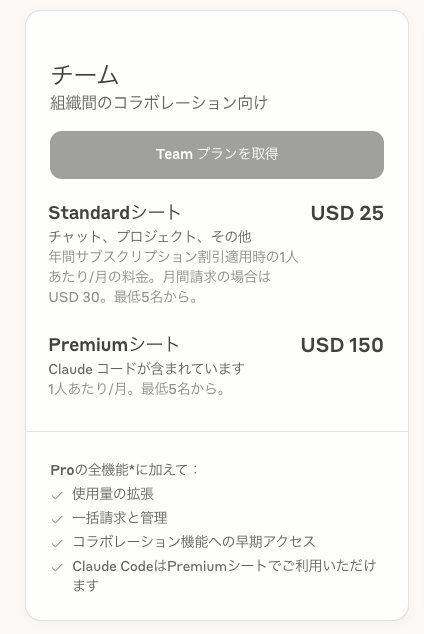Click the annual subscription discount note
Screen dimensions: 424x634
173,277
